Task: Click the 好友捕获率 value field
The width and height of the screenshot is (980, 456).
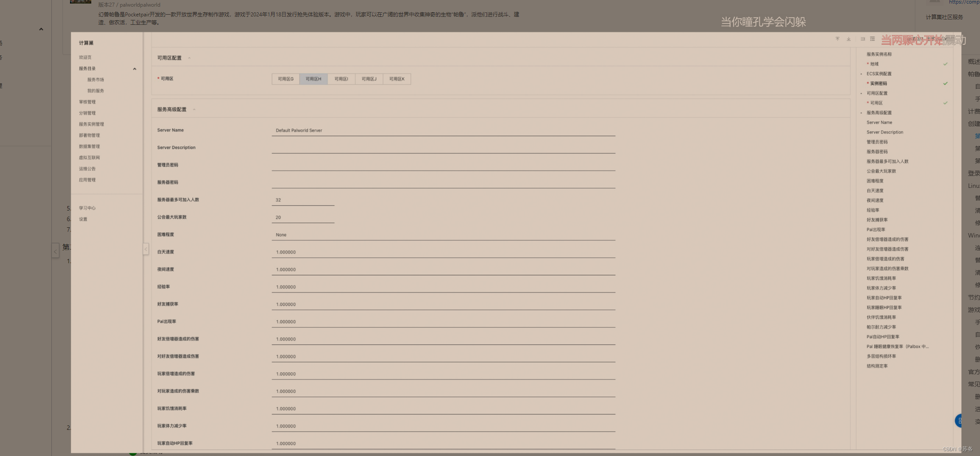Action: (x=443, y=304)
